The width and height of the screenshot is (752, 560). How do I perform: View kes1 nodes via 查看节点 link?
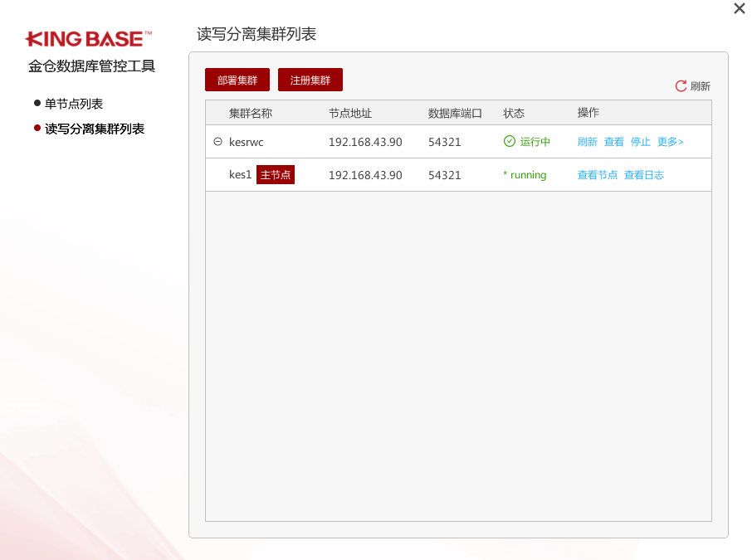coord(597,175)
